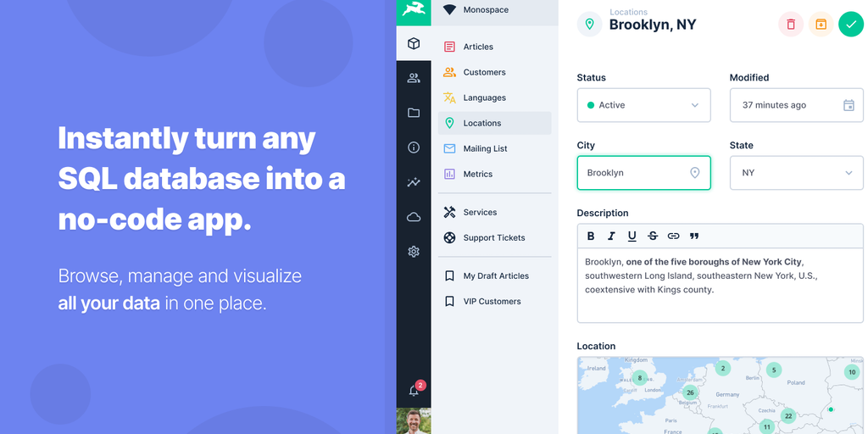
Task: Toggle underline formatting in Description editor
Action: 632,236
